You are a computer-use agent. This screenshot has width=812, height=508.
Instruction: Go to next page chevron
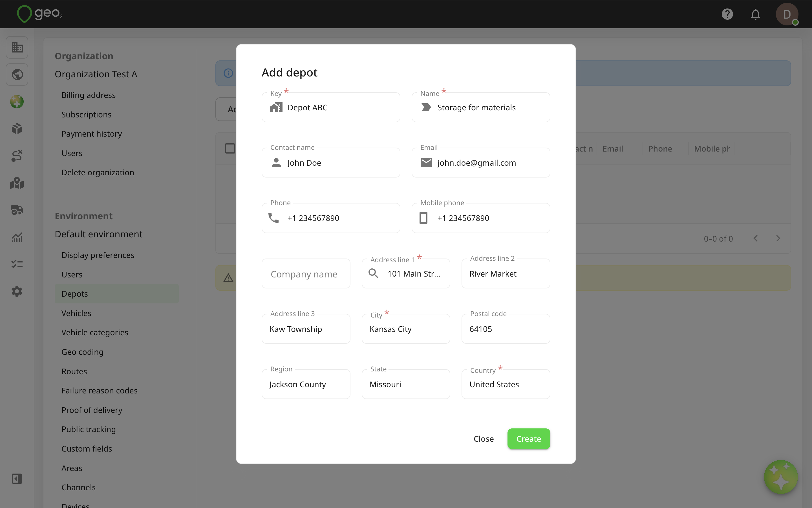point(778,238)
